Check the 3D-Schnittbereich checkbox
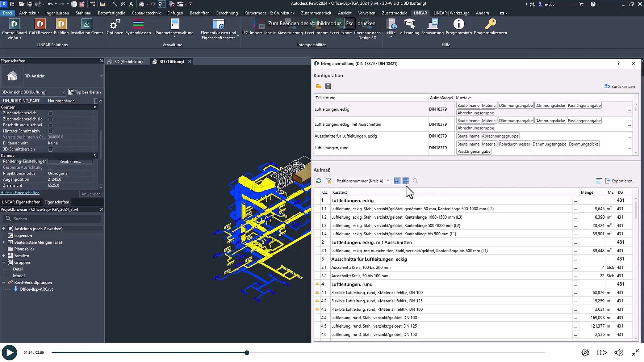This screenshot has height=362, width=644. pyautogui.click(x=50, y=150)
